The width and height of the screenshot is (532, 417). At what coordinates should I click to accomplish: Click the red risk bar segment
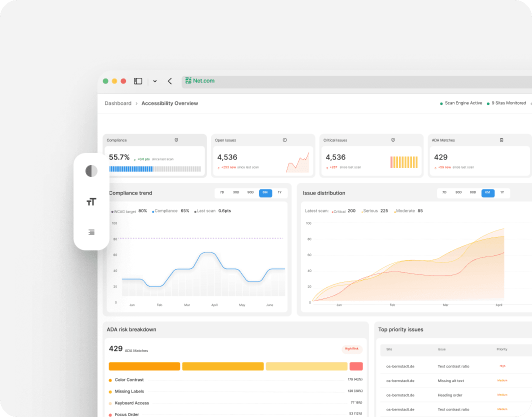[356, 366]
